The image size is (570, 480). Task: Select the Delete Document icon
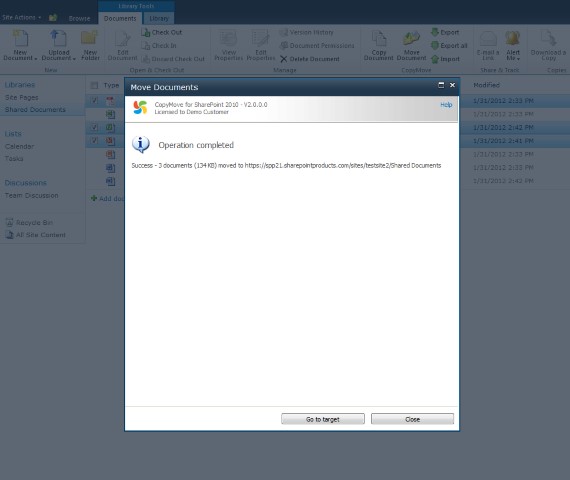pyautogui.click(x=284, y=59)
